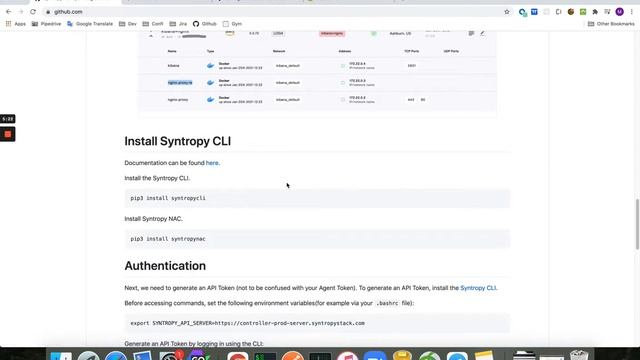Click the 'Install Syntropy NAC.' text
The width and height of the screenshot is (640, 360).
(153, 219)
